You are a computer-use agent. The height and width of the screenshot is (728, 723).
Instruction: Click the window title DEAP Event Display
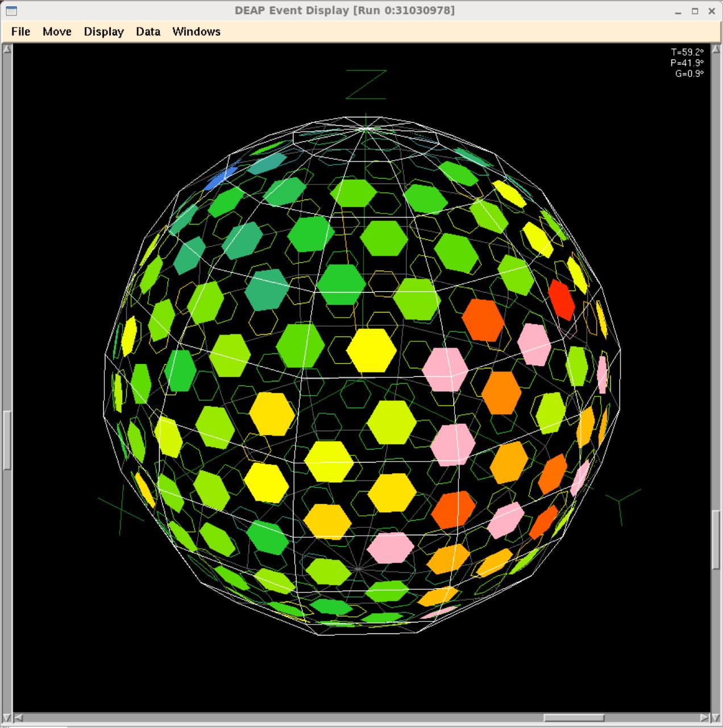[x=344, y=11]
